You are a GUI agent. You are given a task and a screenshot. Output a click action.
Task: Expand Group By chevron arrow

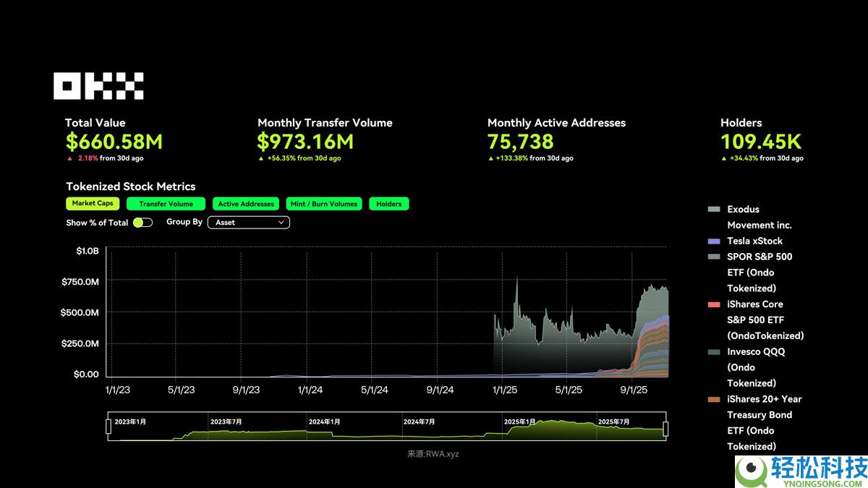(x=281, y=223)
